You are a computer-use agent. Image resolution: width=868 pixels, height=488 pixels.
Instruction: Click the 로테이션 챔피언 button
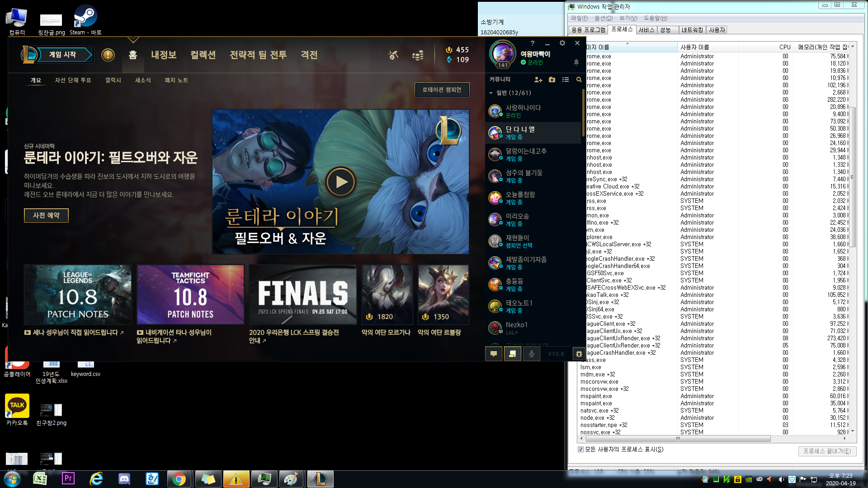click(x=442, y=90)
